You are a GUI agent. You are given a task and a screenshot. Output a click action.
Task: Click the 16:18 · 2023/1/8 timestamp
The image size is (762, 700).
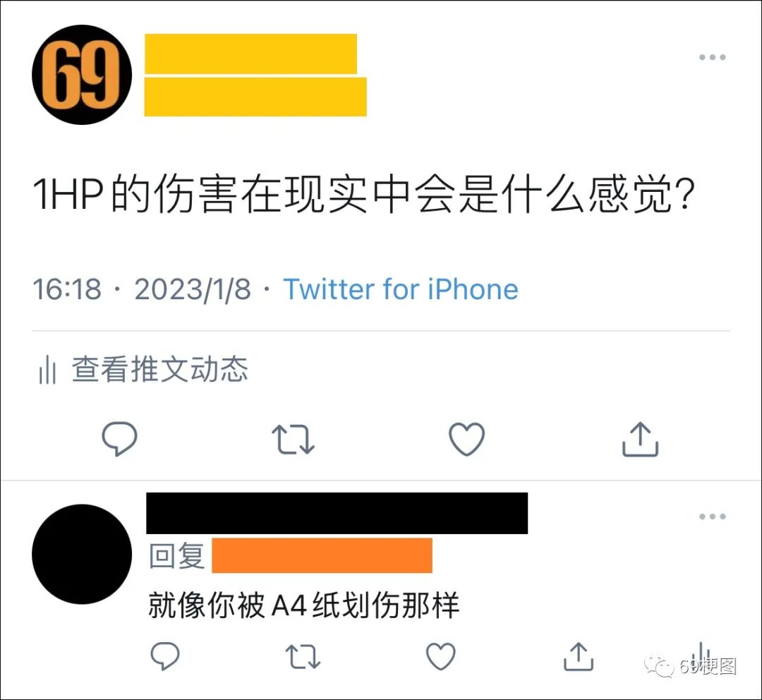pos(142,289)
